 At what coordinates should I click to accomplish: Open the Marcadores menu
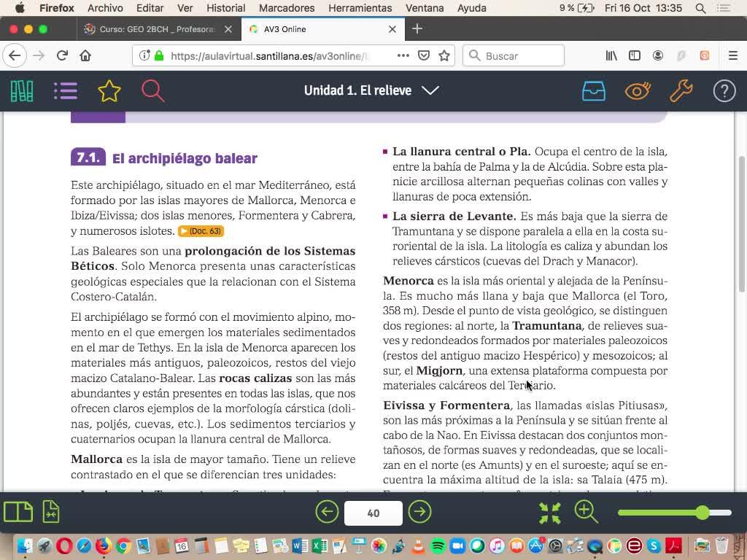(287, 8)
